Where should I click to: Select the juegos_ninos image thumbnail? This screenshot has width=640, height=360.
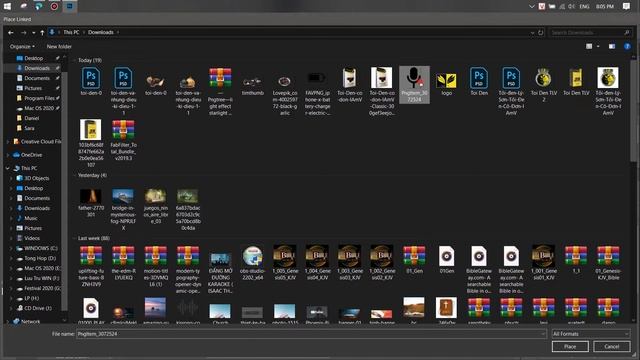click(x=155, y=206)
